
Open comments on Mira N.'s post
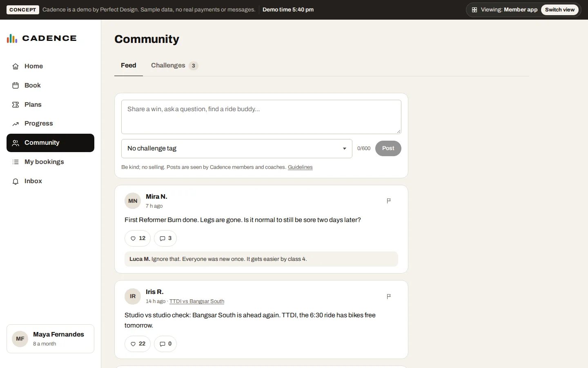165,238
